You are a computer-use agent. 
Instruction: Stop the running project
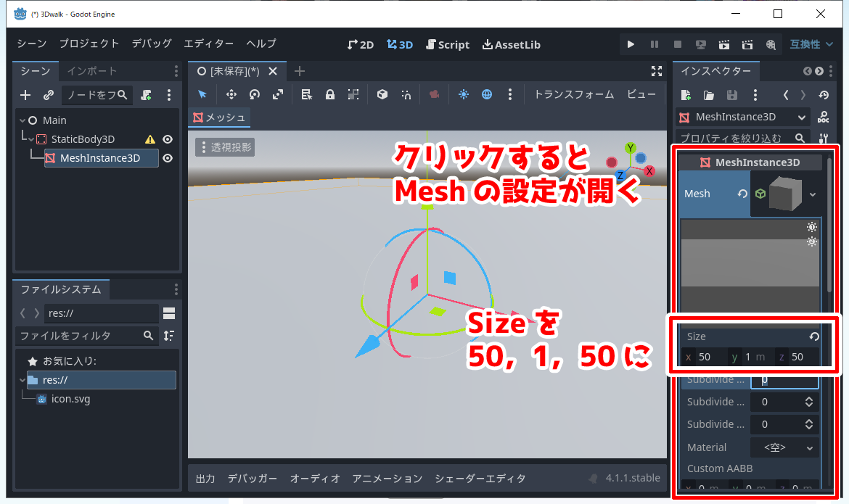tap(677, 44)
